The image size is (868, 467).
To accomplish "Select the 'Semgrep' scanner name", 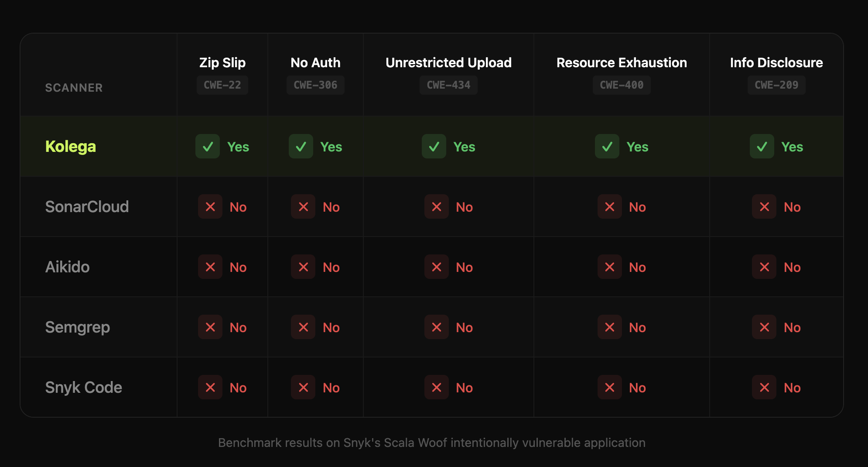I will pyautogui.click(x=78, y=327).
